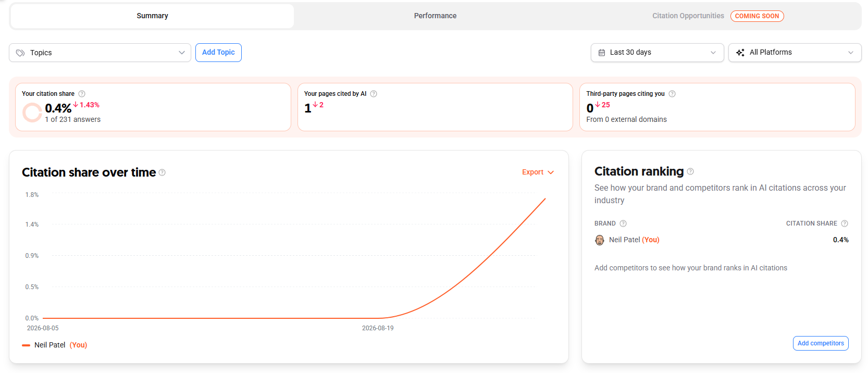Click '1 of 231 answers' text
Screen dimensions: 868x373
point(72,119)
